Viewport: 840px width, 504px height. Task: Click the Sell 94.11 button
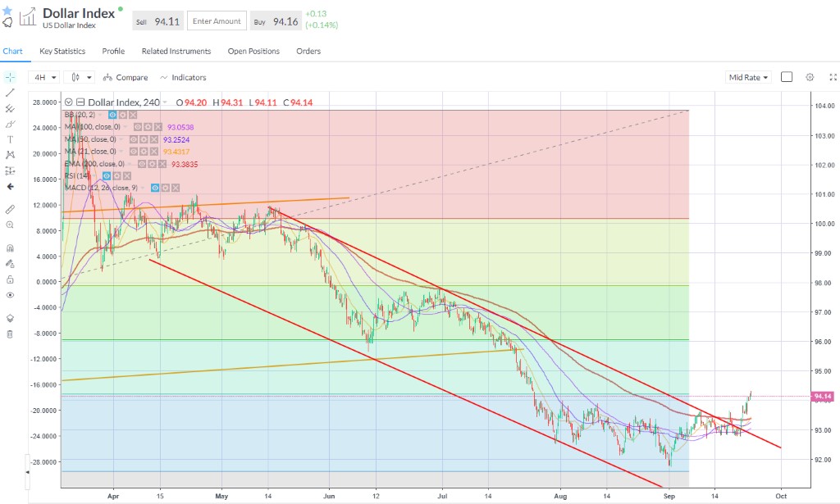click(x=158, y=21)
